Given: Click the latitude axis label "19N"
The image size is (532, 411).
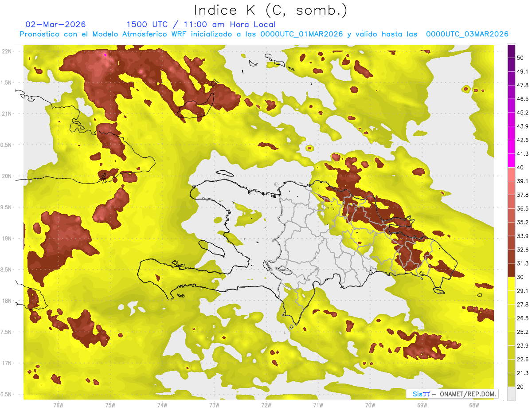Looking at the screenshot, I should (7, 239).
